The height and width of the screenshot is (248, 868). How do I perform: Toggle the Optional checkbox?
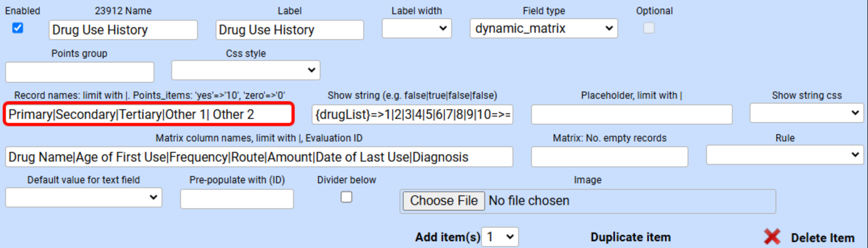[x=649, y=28]
